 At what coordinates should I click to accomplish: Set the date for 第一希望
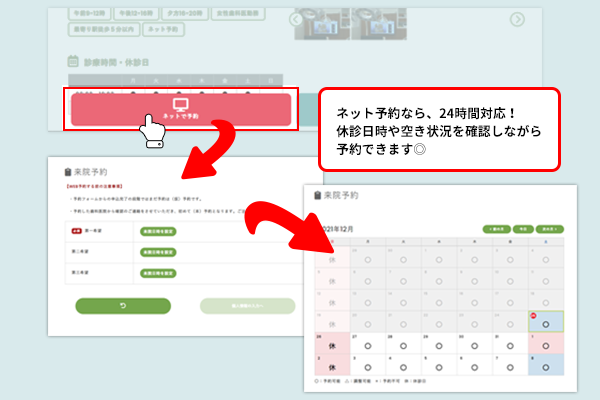pos(157,230)
